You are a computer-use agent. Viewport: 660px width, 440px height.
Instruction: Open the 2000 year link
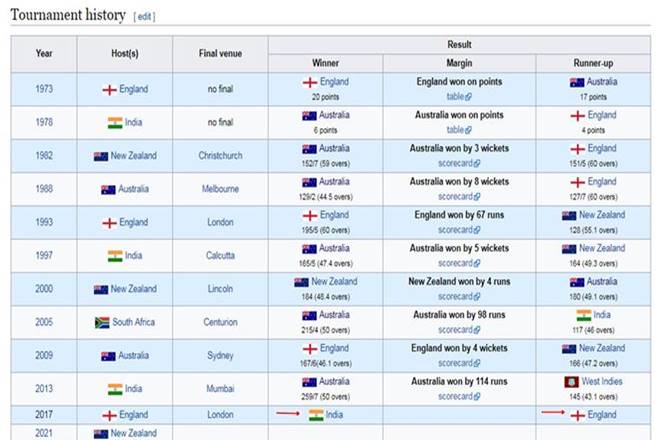(44, 288)
